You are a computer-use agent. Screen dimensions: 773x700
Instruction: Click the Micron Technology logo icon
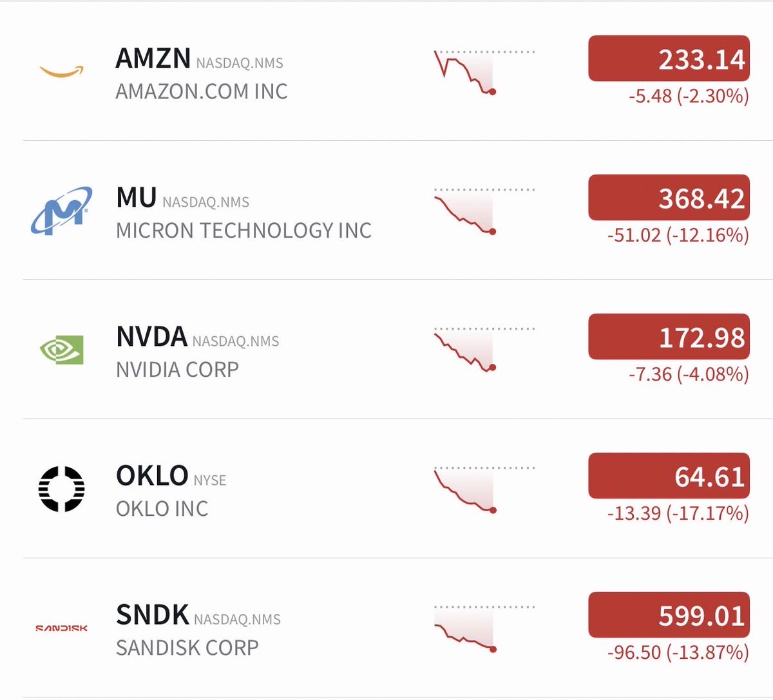pyautogui.click(x=62, y=211)
